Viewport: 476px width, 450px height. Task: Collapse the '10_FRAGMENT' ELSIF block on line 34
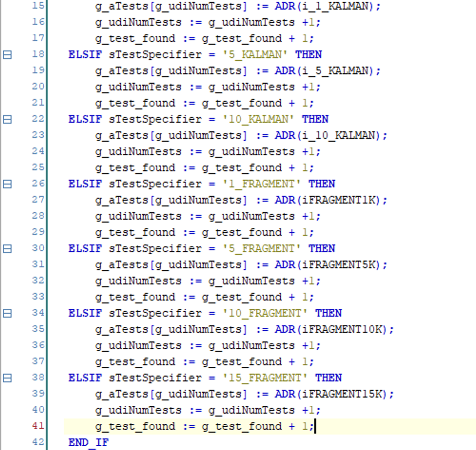click(x=7, y=313)
